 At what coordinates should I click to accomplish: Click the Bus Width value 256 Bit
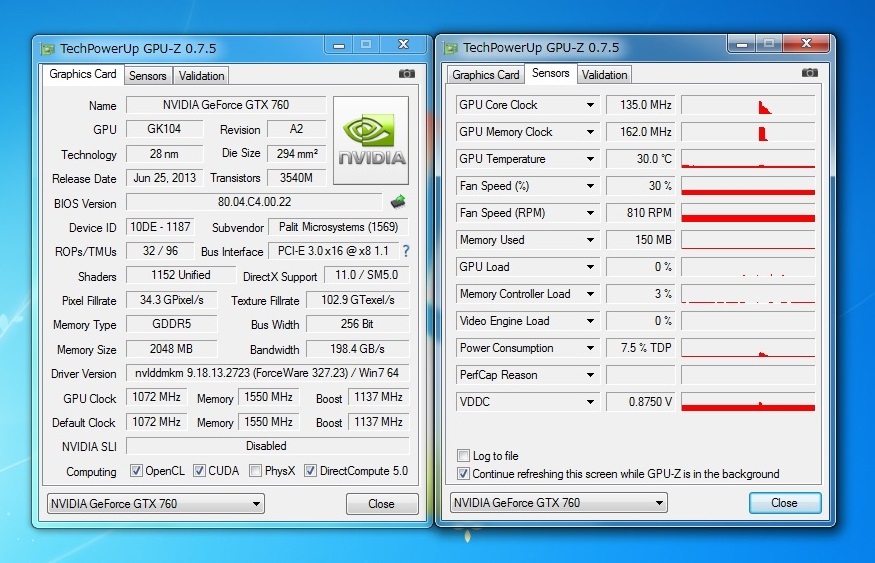pyautogui.click(x=358, y=324)
